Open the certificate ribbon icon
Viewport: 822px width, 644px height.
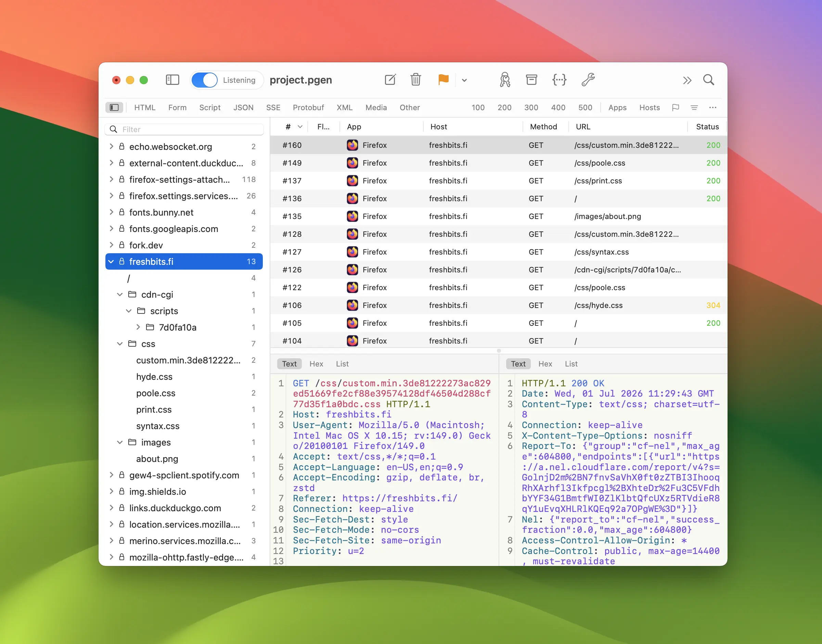pos(505,80)
